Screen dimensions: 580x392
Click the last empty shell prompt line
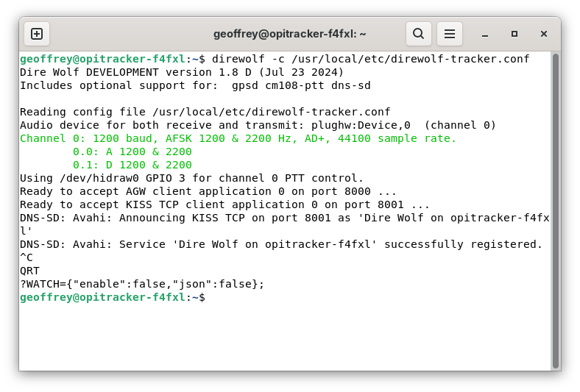pos(113,297)
